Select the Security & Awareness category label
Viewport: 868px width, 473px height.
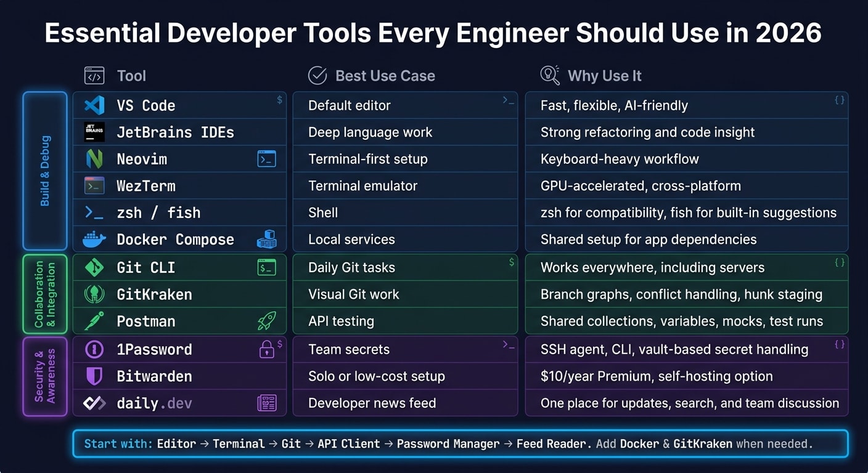click(x=45, y=376)
